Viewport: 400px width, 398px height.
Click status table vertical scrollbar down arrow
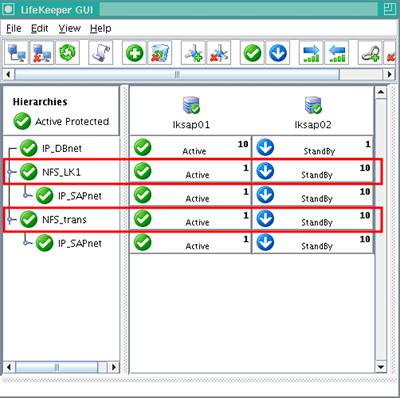pos(381,367)
